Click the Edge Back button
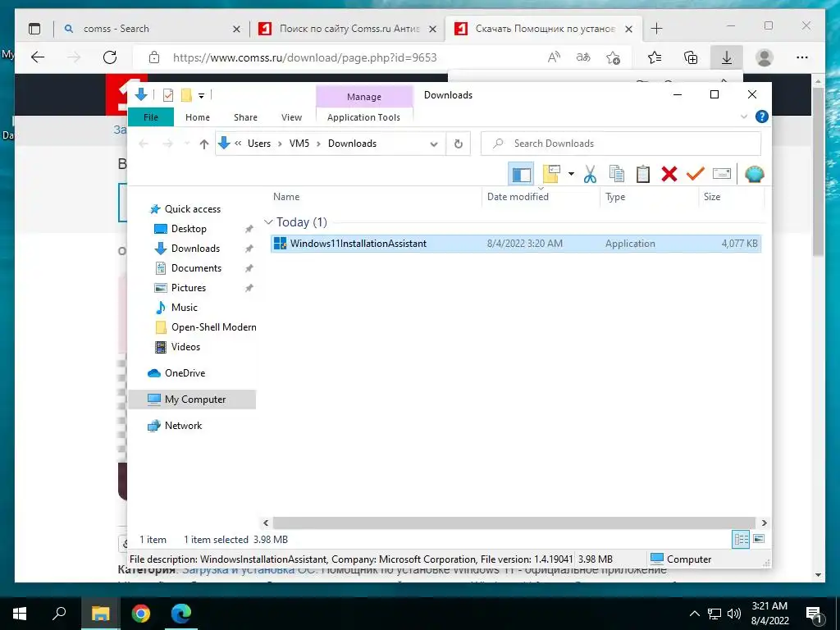 pyautogui.click(x=38, y=57)
